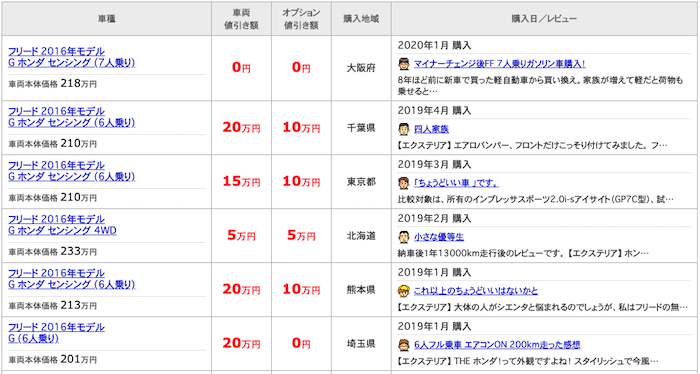Click 車両本体価格 201万円 price text
Screen dimensions: 700x374
pos(53,360)
